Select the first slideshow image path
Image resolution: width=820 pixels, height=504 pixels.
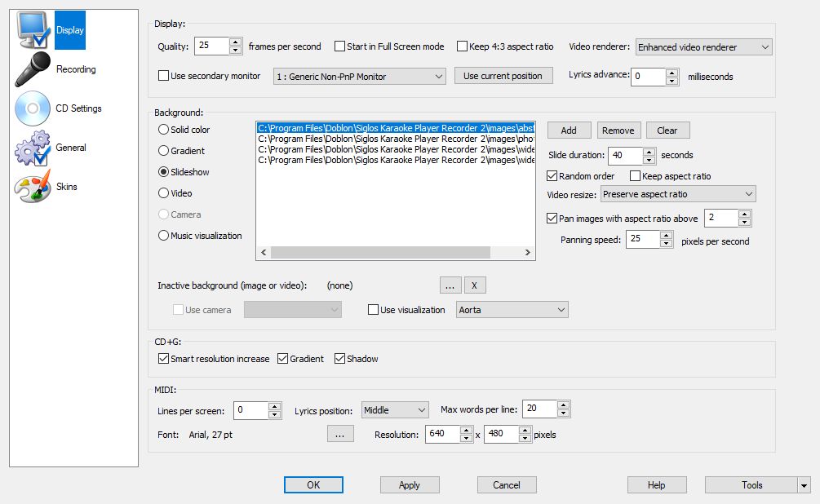click(395, 128)
